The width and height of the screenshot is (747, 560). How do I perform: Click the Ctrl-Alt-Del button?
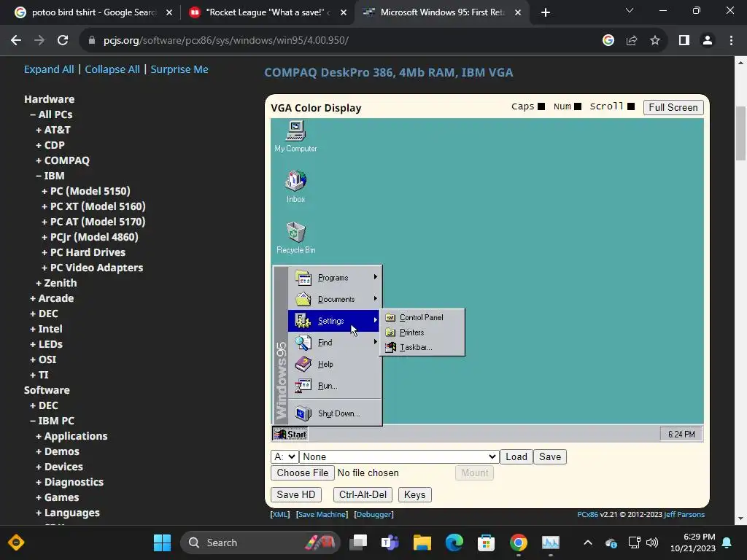tap(363, 495)
